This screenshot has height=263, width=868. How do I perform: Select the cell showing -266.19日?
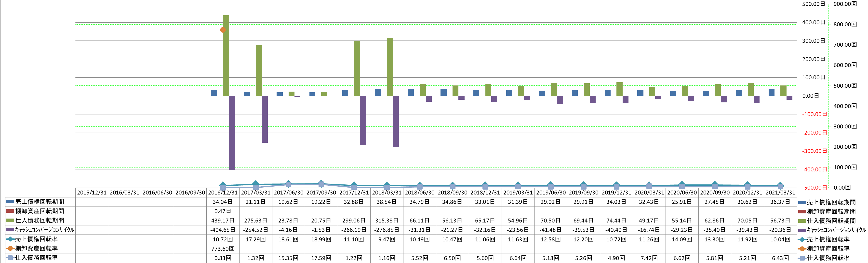(x=354, y=230)
